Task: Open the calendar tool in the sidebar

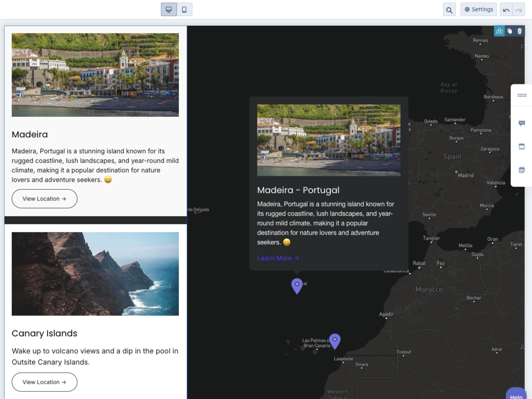Action: [522, 169]
